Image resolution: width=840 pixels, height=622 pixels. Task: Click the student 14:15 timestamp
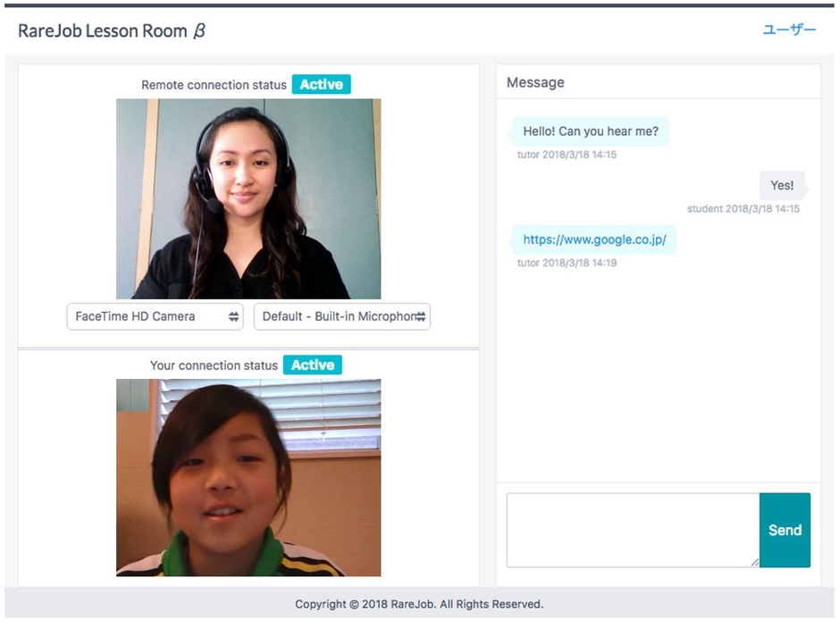coord(743,209)
